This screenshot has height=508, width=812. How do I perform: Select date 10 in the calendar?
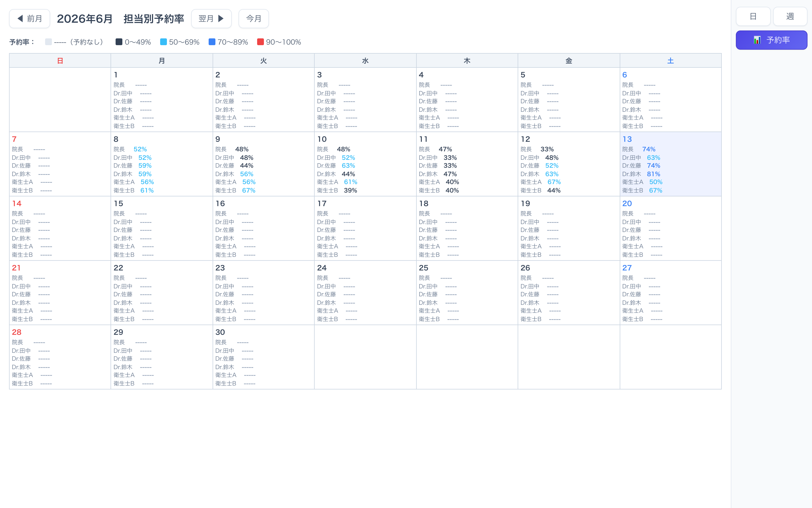(x=365, y=164)
